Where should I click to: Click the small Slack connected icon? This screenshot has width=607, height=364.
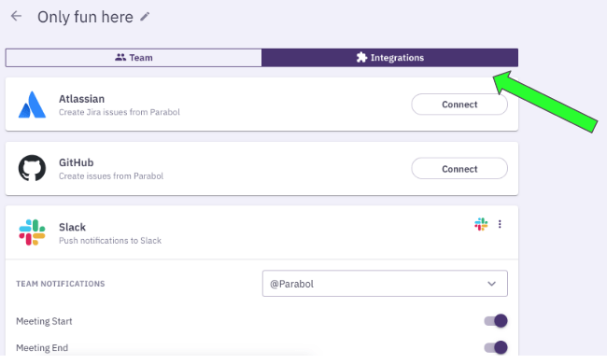click(x=481, y=224)
